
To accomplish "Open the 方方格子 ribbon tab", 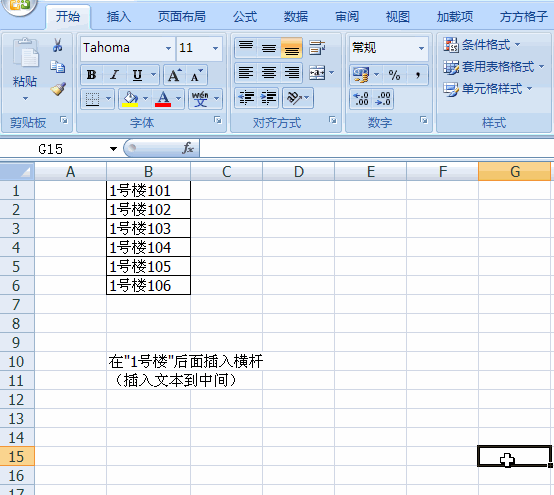I will [x=524, y=17].
